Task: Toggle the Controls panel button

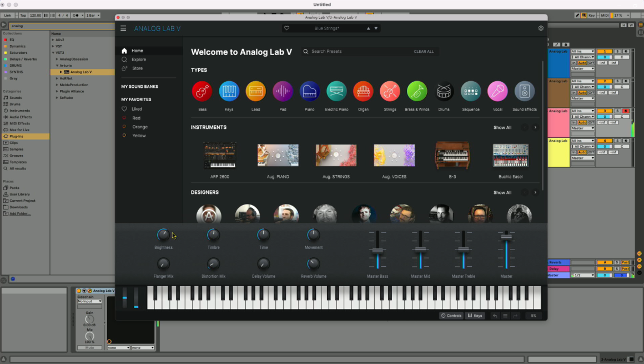Action: [x=451, y=316]
